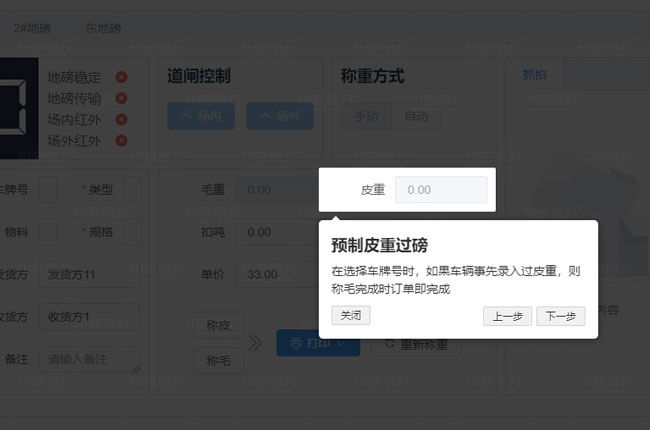
Task: Click the 场外红外 red status icon
Action: point(122,140)
